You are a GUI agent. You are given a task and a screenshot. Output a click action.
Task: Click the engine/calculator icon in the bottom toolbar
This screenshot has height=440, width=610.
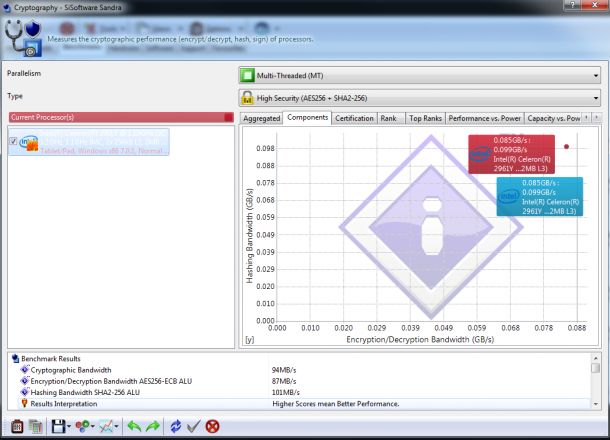[x=17, y=426]
